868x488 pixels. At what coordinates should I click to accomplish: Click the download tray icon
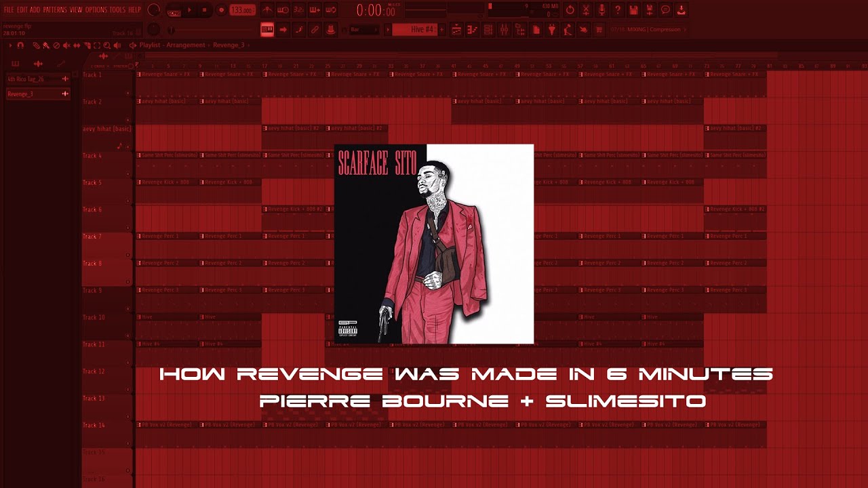click(682, 10)
